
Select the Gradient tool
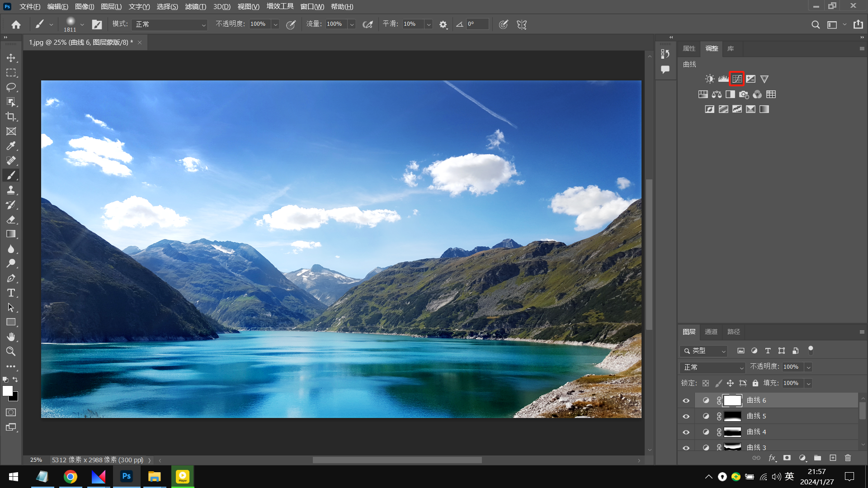click(x=11, y=234)
